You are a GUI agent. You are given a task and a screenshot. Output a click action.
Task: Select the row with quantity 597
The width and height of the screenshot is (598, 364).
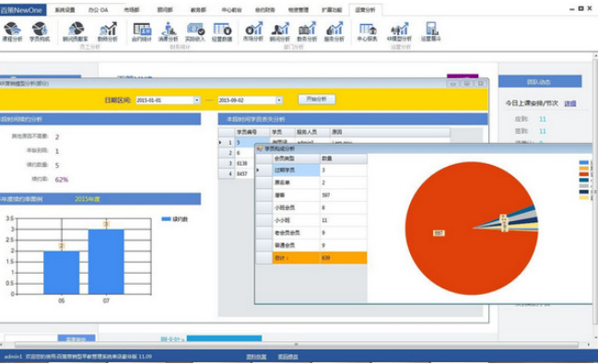coord(311,195)
